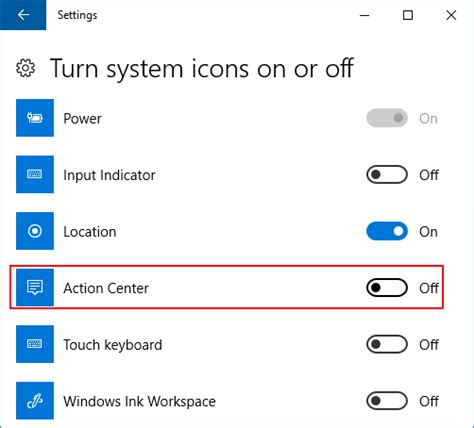Image resolution: width=474 pixels, height=428 pixels.
Task: Click the Input Indicator keyboard icon
Action: [35, 174]
